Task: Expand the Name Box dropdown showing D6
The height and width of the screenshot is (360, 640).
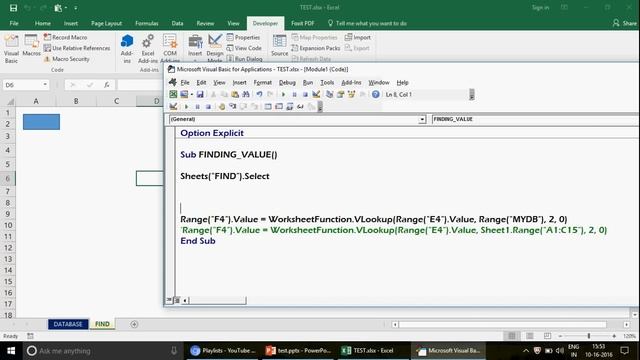Action: coord(45,85)
